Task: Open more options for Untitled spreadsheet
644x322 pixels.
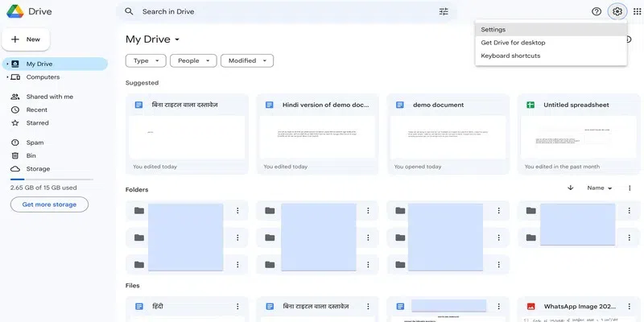Action: 629,105
